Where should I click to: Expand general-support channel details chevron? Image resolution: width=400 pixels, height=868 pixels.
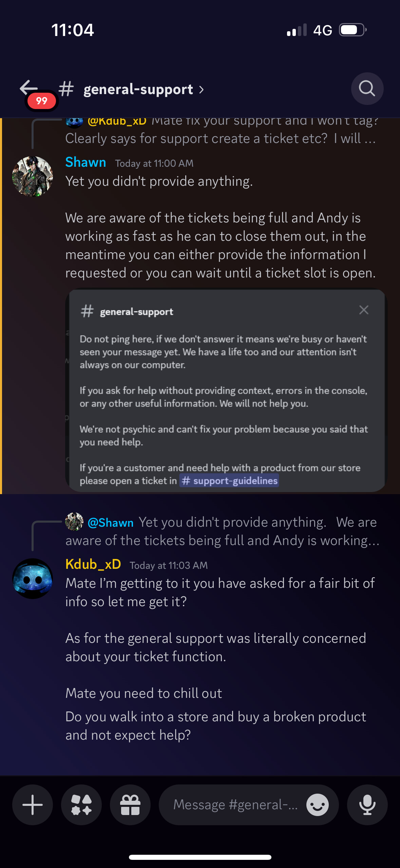click(202, 90)
